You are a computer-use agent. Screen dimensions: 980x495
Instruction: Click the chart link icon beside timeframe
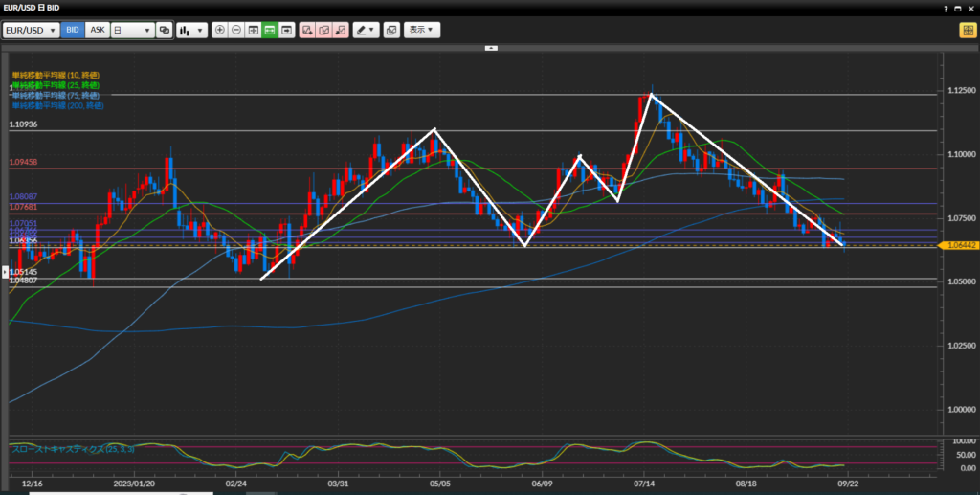[165, 30]
